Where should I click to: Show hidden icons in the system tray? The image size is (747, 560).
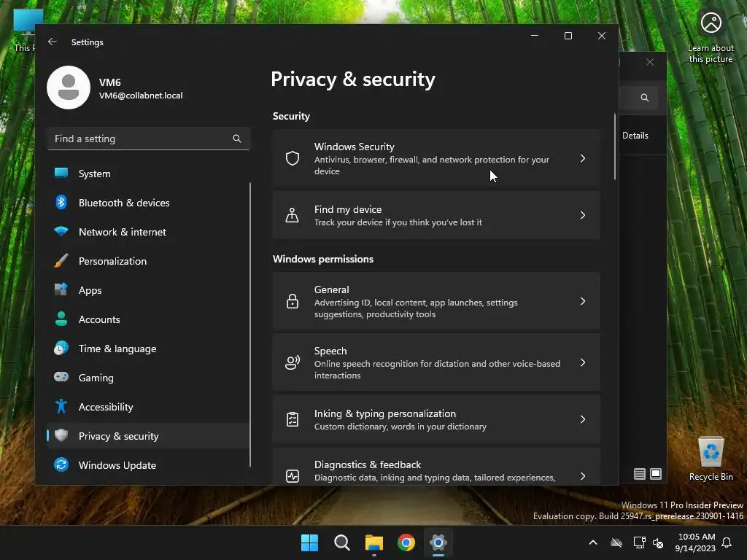coord(593,542)
